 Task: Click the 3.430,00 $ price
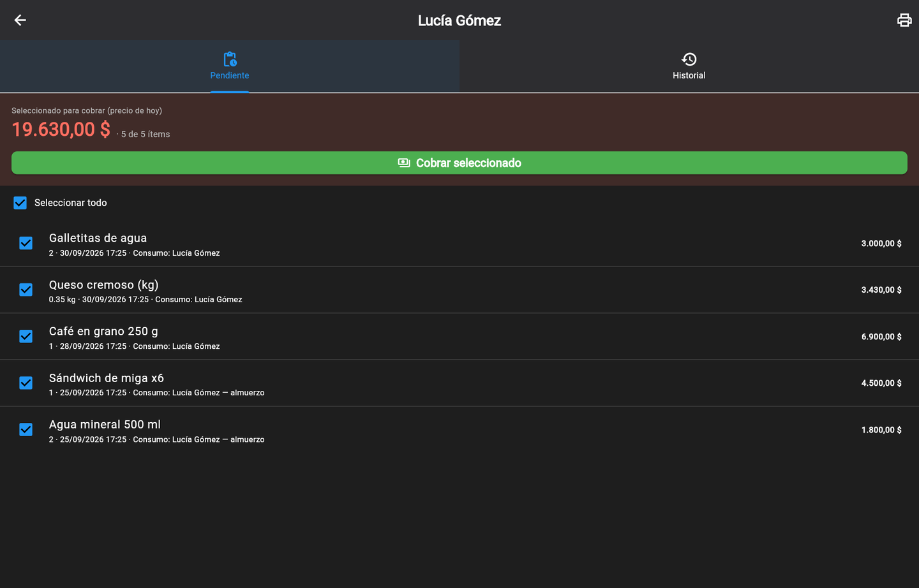pyautogui.click(x=881, y=290)
